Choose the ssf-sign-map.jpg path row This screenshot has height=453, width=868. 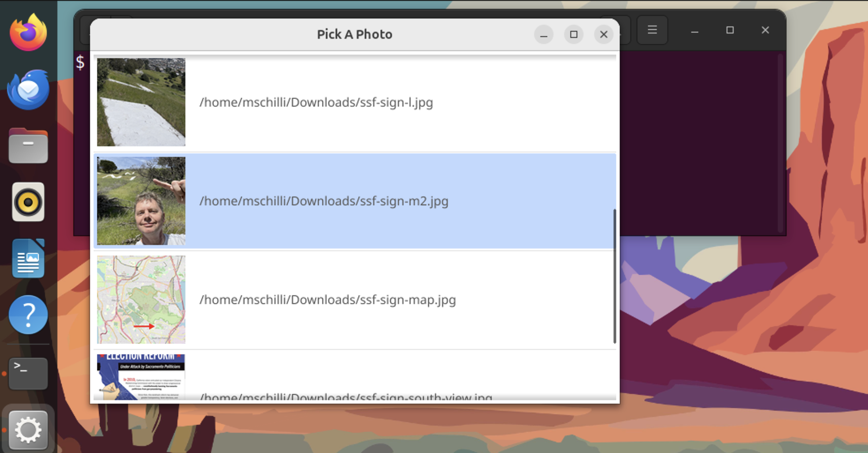[327, 300]
